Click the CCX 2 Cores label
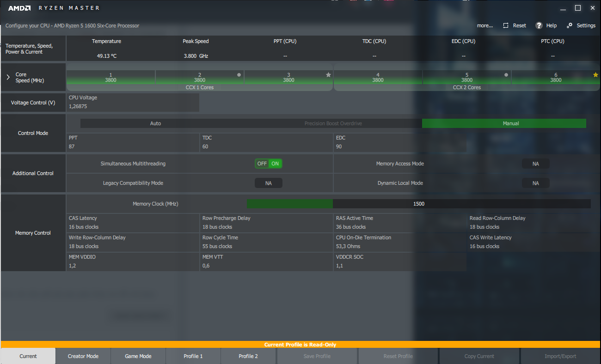The image size is (601, 364). click(467, 87)
